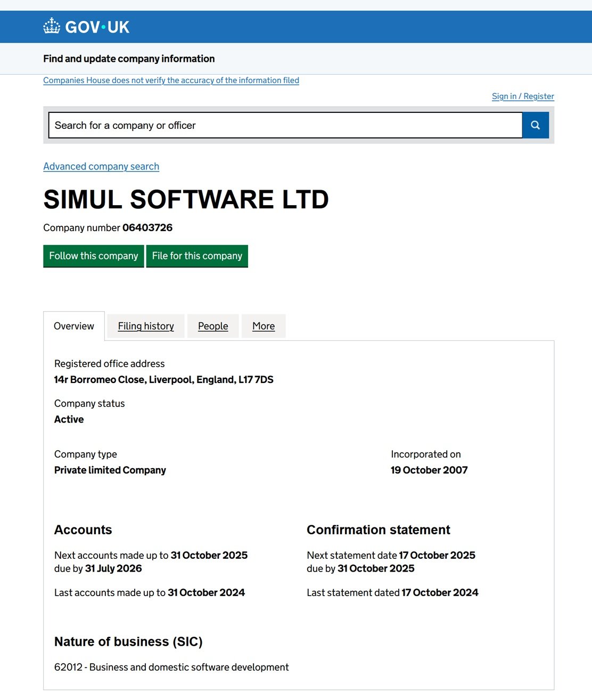
Task: Select the Overview tab
Action: pyautogui.click(x=74, y=326)
